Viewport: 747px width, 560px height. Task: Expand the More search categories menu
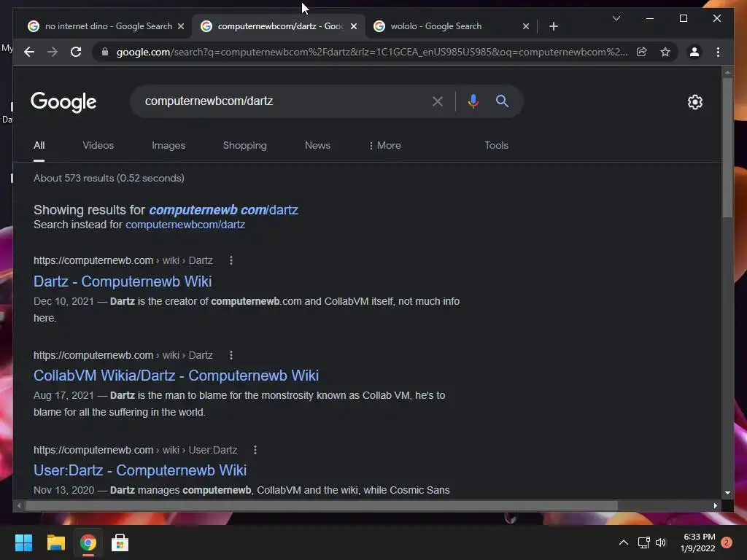coord(385,145)
